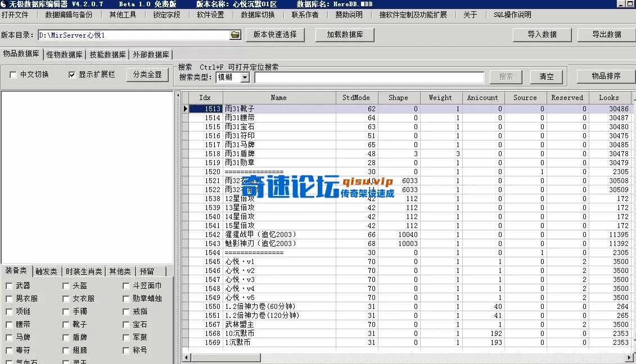Switch to the 怪物数据库 tab
This screenshot has width=636, height=364.
pos(65,54)
